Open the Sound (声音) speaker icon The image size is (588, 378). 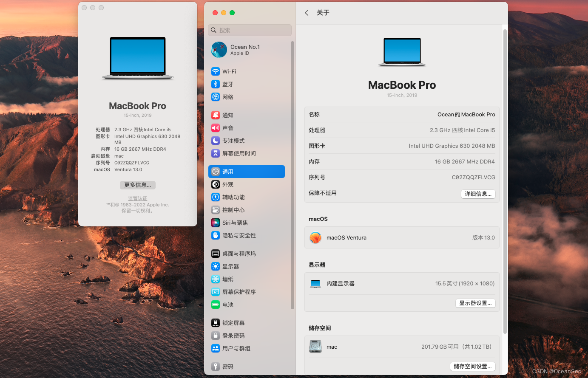click(216, 128)
